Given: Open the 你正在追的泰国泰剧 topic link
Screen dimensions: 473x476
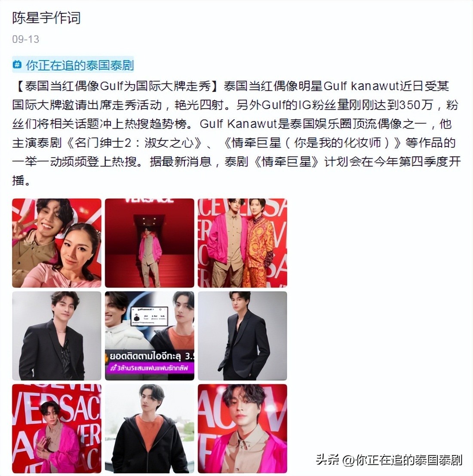Looking at the screenshot, I should tap(80, 65).
